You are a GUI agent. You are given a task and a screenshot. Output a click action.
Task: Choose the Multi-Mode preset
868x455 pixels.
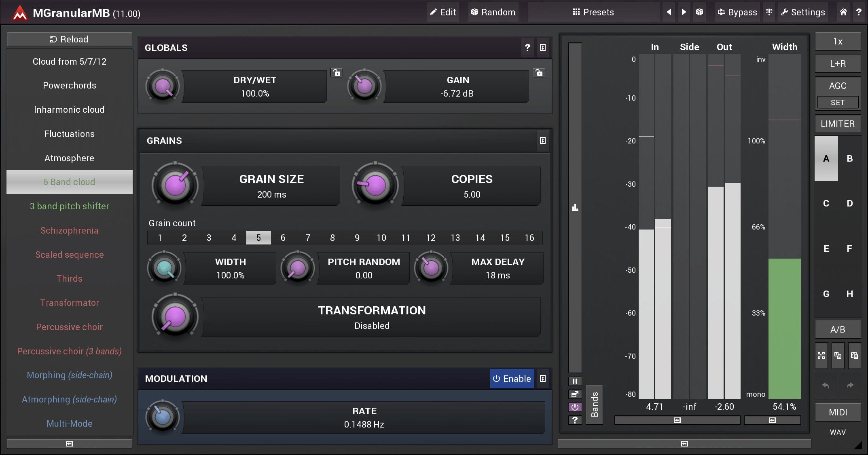pos(69,423)
